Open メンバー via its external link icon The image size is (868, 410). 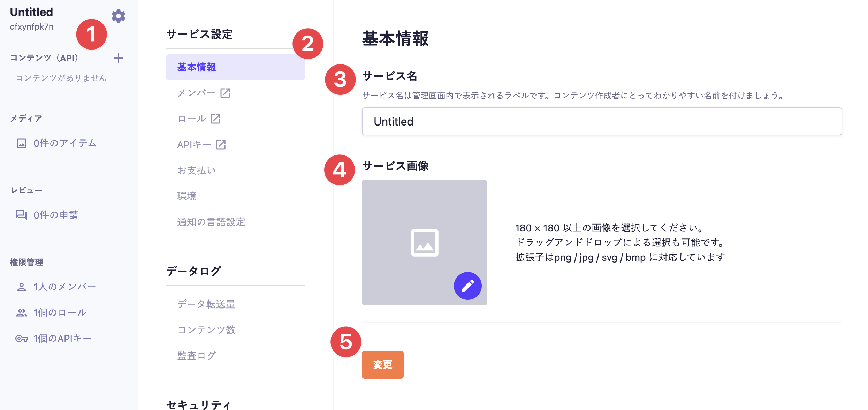(x=226, y=93)
